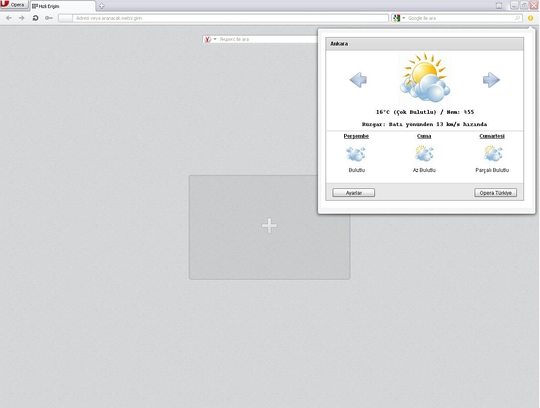
Task: Open the Cumartesi forecast link
Action: click(492, 136)
